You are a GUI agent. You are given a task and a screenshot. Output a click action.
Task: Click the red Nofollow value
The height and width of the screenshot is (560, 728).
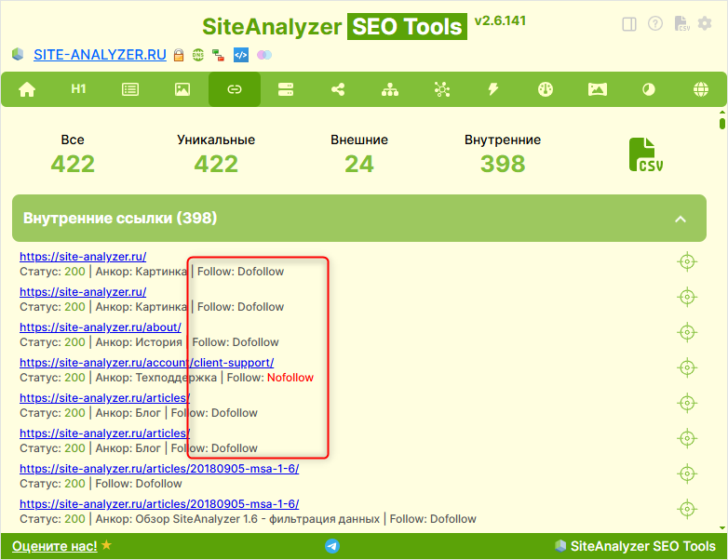tap(290, 377)
